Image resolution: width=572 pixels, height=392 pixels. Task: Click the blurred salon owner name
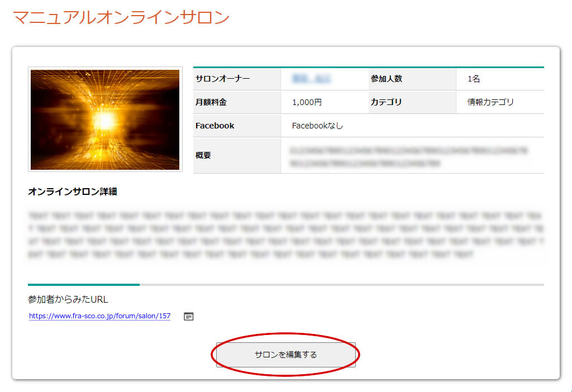pos(311,79)
